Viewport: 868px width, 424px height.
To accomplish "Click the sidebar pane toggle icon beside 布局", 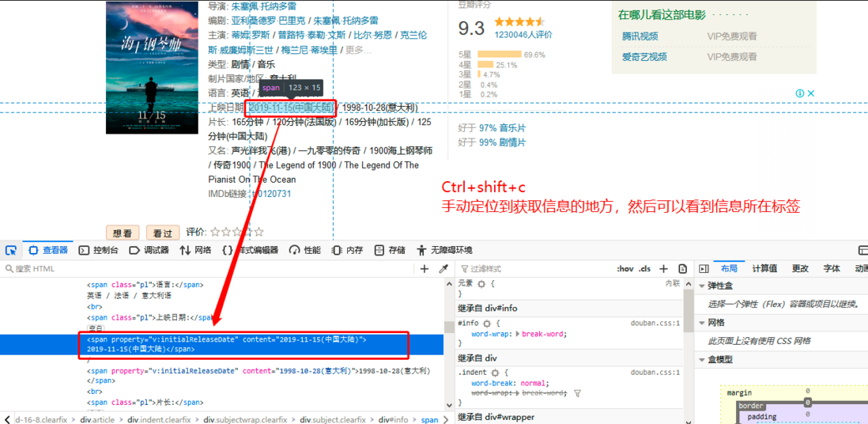I will [704, 269].
